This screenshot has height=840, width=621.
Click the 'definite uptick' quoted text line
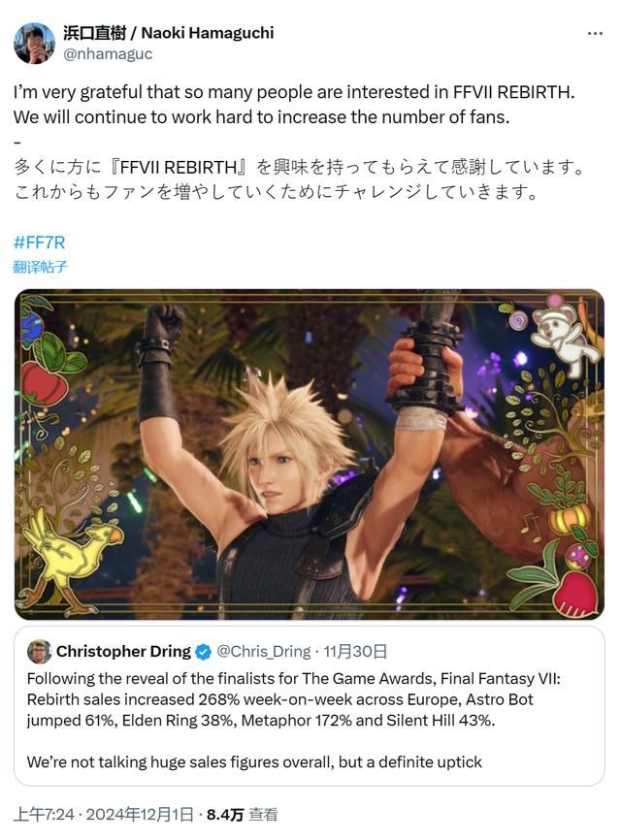(x=254, y=762)
